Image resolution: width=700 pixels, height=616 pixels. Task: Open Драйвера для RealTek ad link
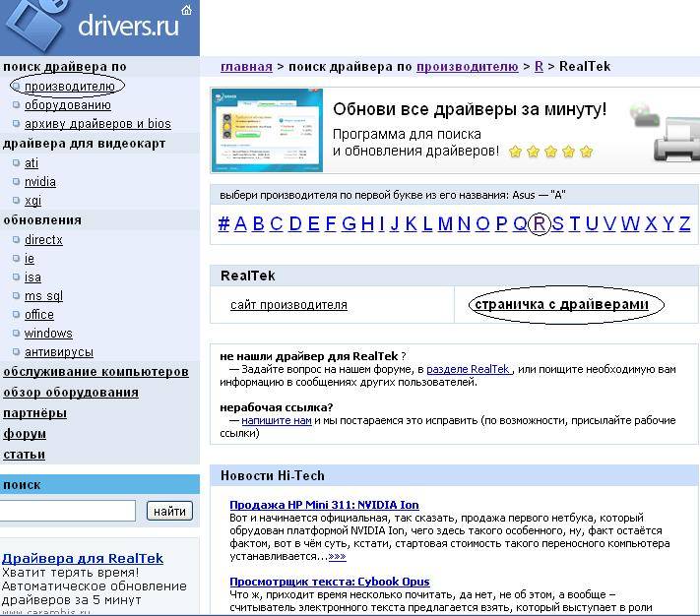point(83,559)
